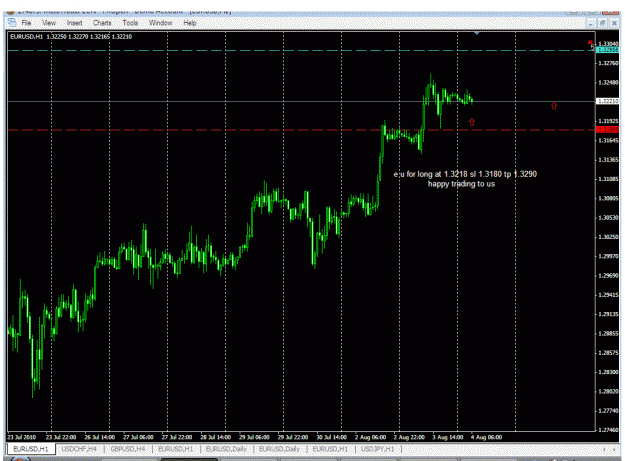625x461 pixels.
Task: Open EURUSD,Daily tab right after the second EURUSD,H1
Action: pos(226,449)
